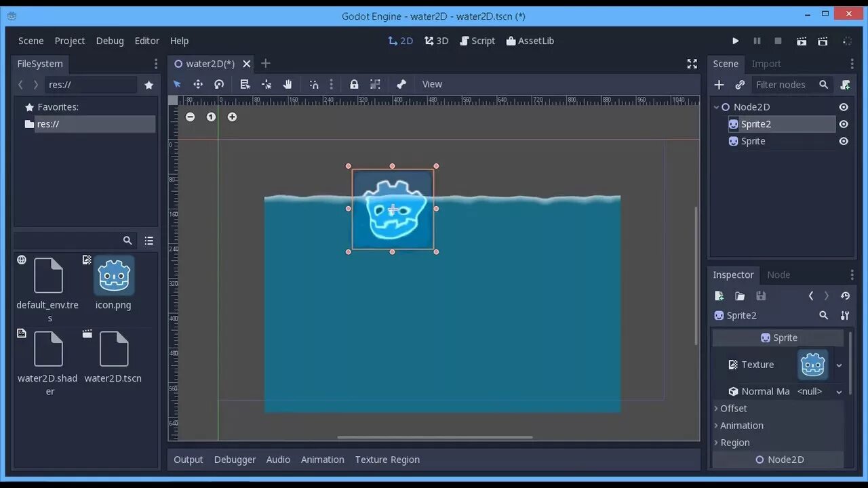The height and width of the screenshot is (488, 868).
Task: Click the skeleton bone options icon
Action: (401, 84)
